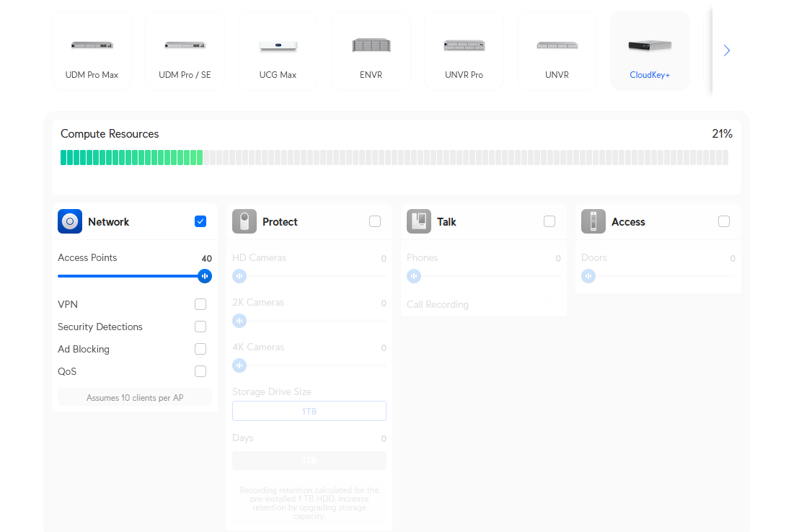This screenshot has height=532, width=799.
Task: Enable the Ad Blocking checkbox
Action: click(x=200, y=349)
